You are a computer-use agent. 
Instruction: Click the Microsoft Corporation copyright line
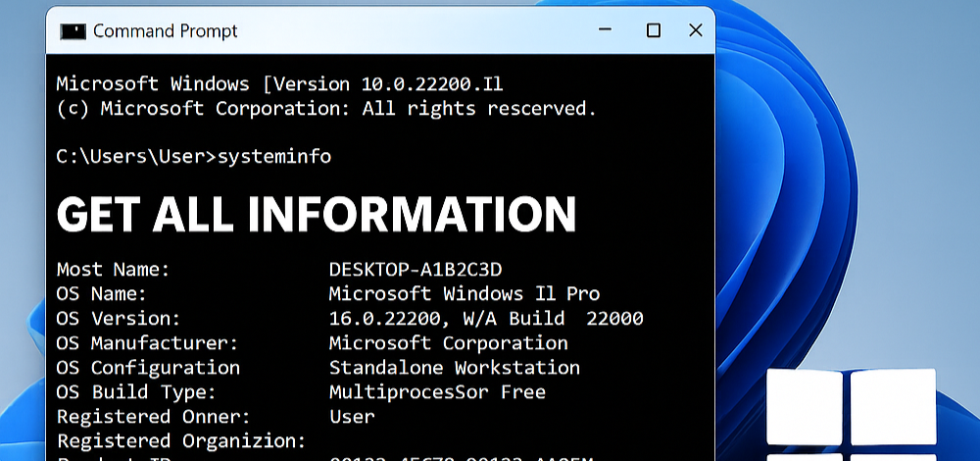coord(325,108)
